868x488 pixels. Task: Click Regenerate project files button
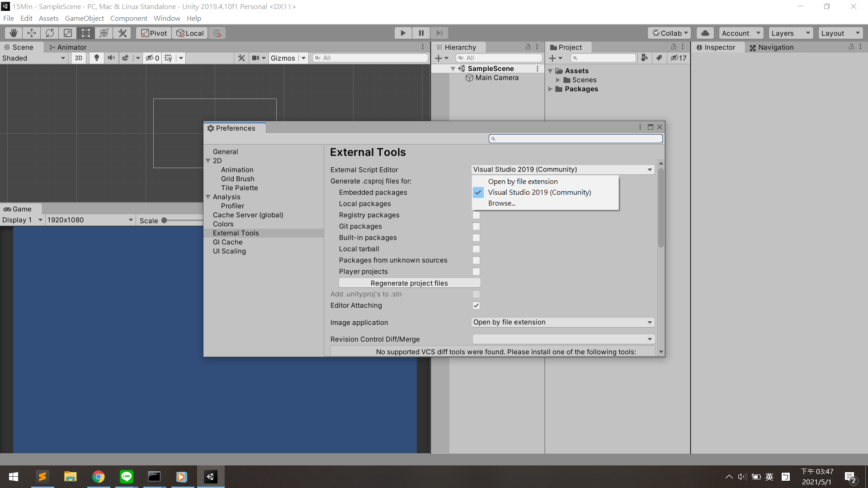(409, 283)
